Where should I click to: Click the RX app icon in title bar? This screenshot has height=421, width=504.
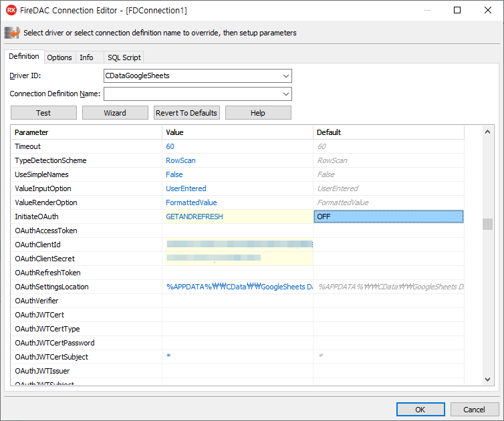(11, 10)
